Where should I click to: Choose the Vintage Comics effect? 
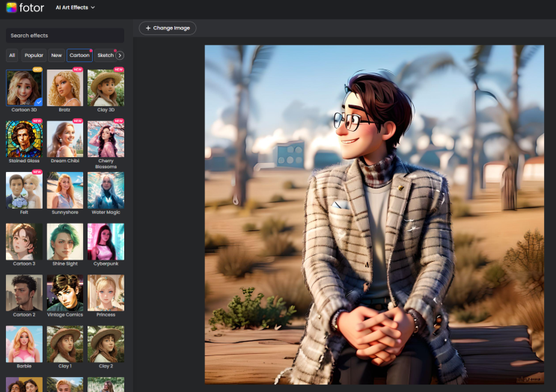tap(64, 293)
